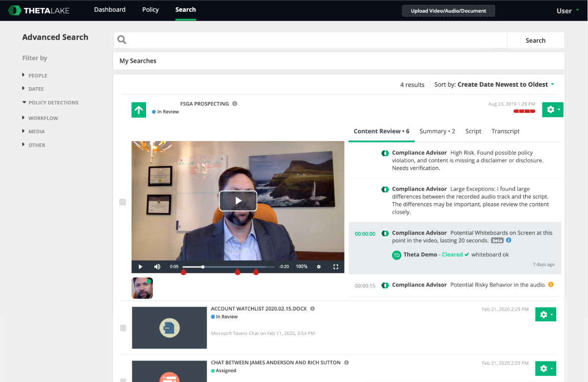
Task: Expand the DATES filter
Action: 33,89
